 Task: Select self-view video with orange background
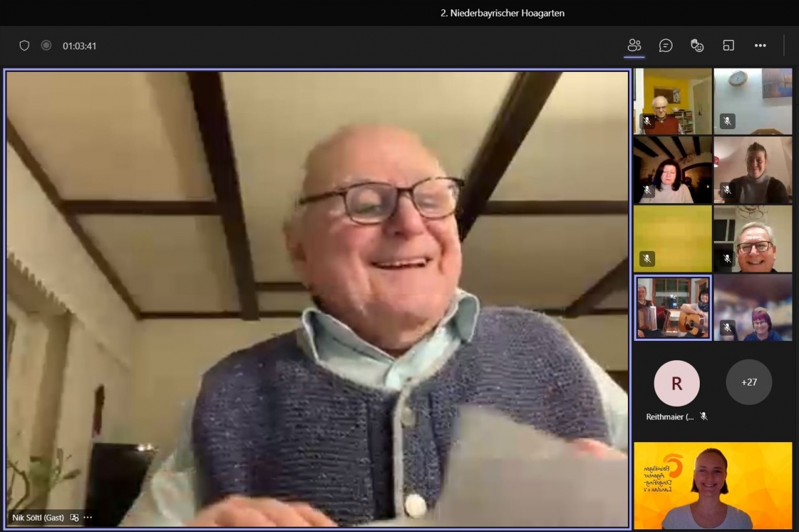click(x=712, y=485)
